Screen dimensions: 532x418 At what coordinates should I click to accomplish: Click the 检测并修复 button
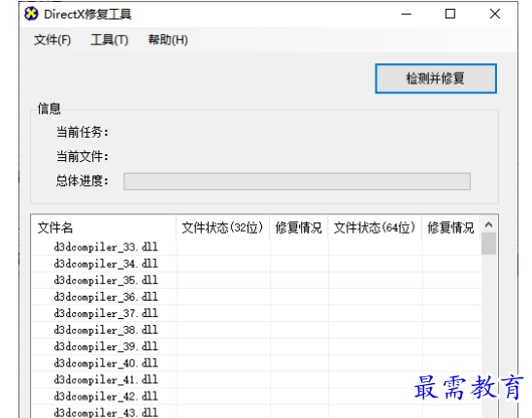coord(436,79)
